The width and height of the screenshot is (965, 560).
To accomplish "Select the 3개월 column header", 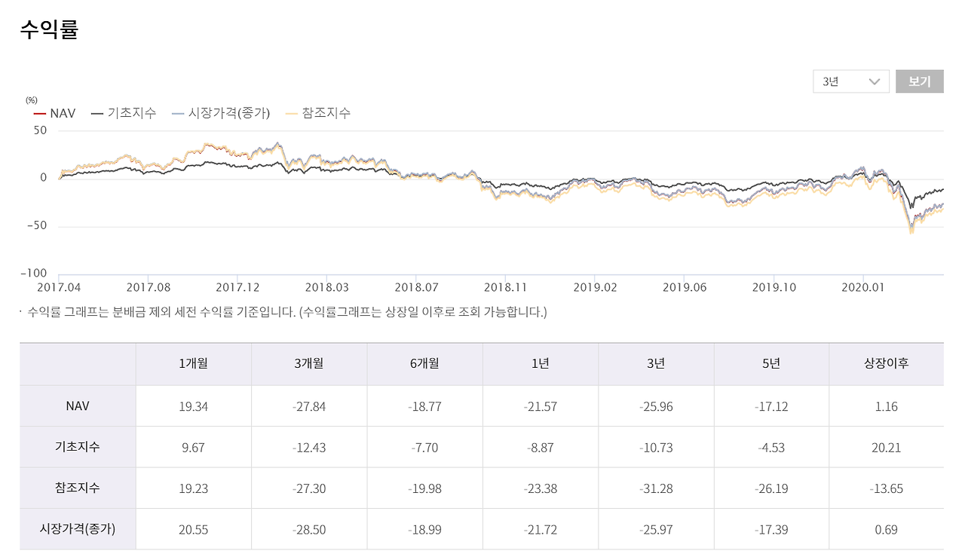I will click(x=309, y=364).
